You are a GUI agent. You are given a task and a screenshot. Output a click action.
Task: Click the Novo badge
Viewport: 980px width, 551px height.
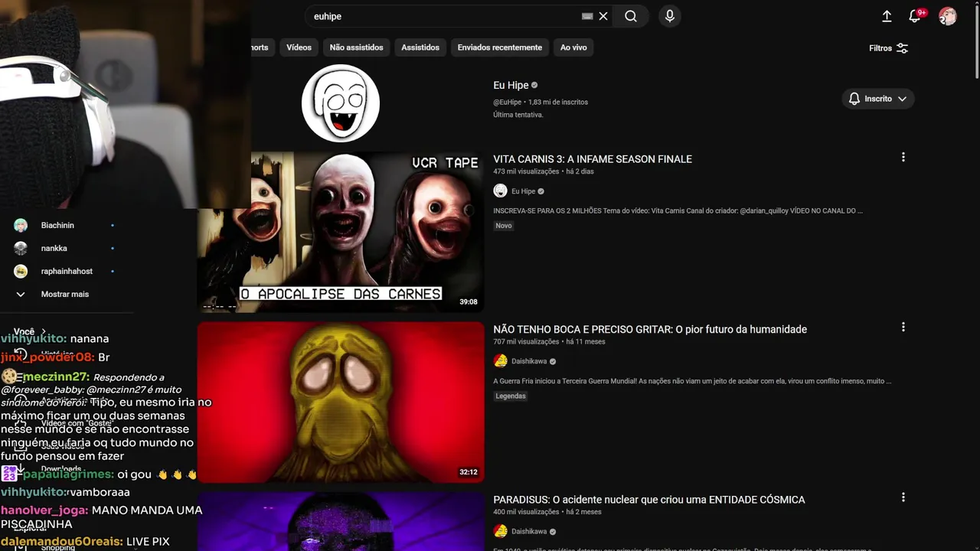(x=504, y=226)
